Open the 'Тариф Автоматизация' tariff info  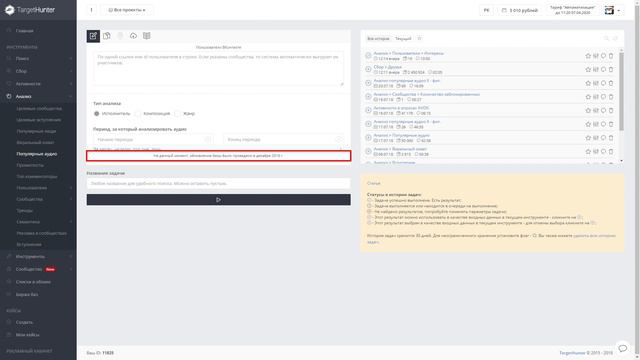coord(572,10)
